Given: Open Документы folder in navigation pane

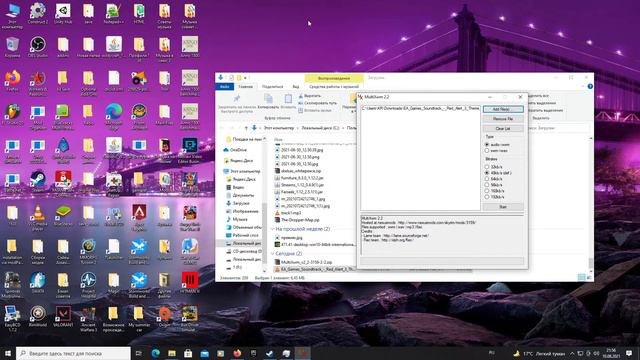Looking at the screenshot, I should tap(240, 195).
